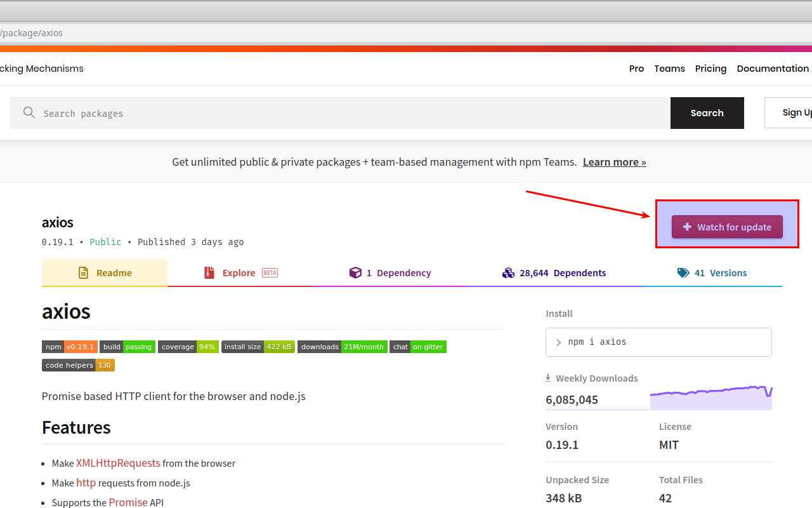Viewport: 812px width, 508px height.
Task: Open the Pricing menu link
Action: click(710, 69)
